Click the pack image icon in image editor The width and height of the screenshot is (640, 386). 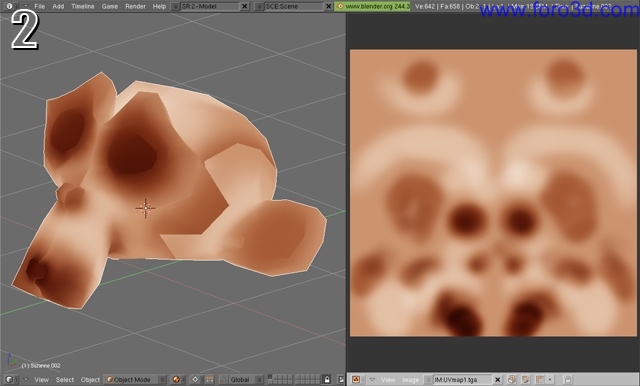[x=512, y=379]
